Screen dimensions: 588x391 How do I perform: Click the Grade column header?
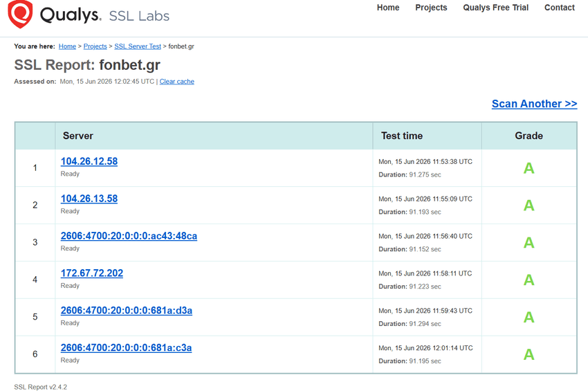[529, 136]
